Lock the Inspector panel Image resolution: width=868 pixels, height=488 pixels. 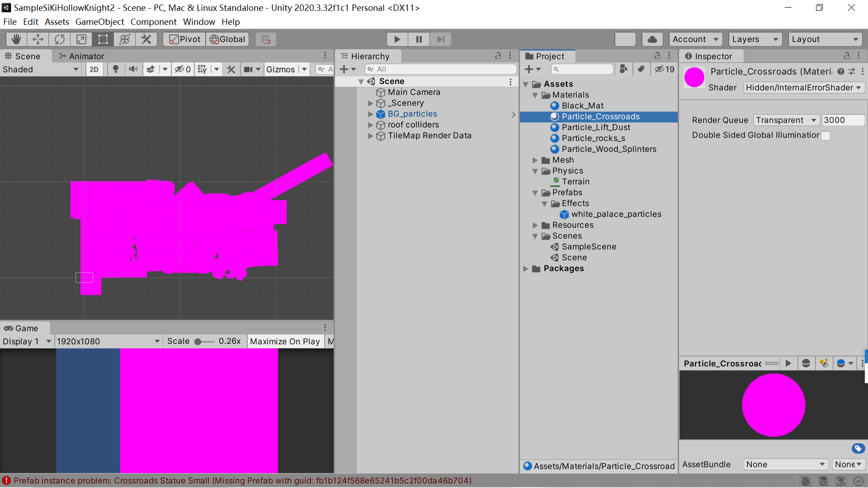846,56
